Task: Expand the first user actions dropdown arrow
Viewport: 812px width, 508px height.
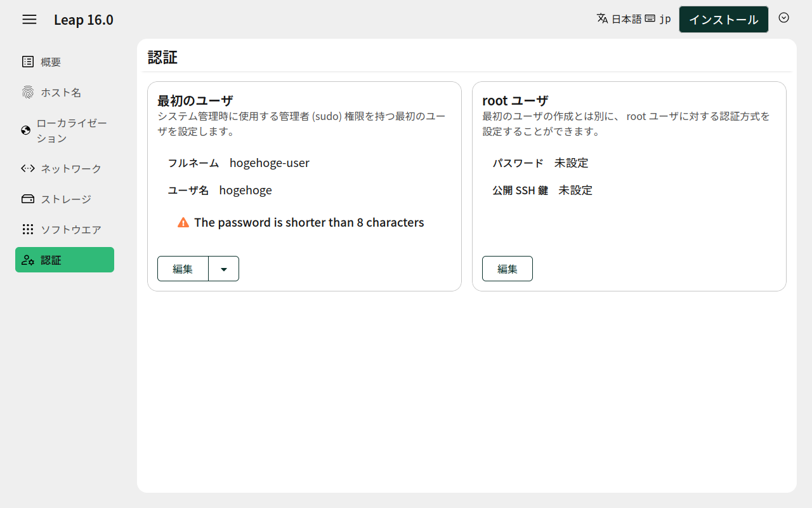Action: (224, 269)
